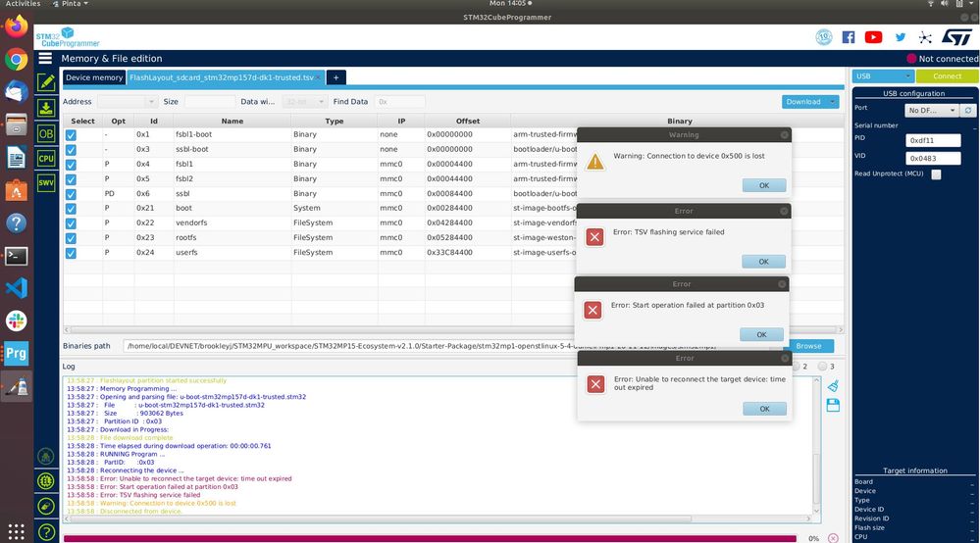
Task: Enable Read Unprotect (MCU) checkbox
Action: pyautogui.click(x=936, y=174)
